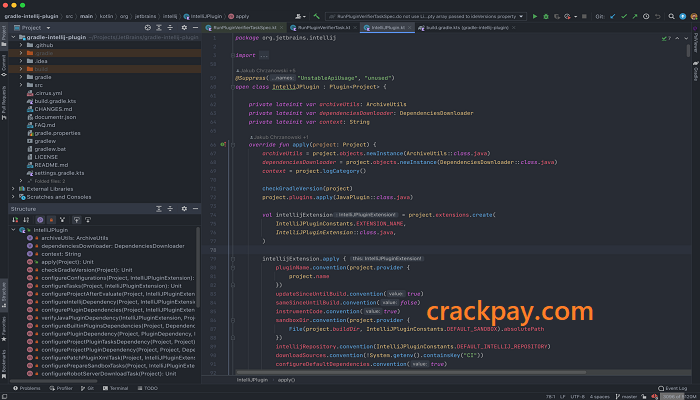Click the memory indicator in status bar
The height and width of the screenshot is (400, 700).
[x=678, y=396]
